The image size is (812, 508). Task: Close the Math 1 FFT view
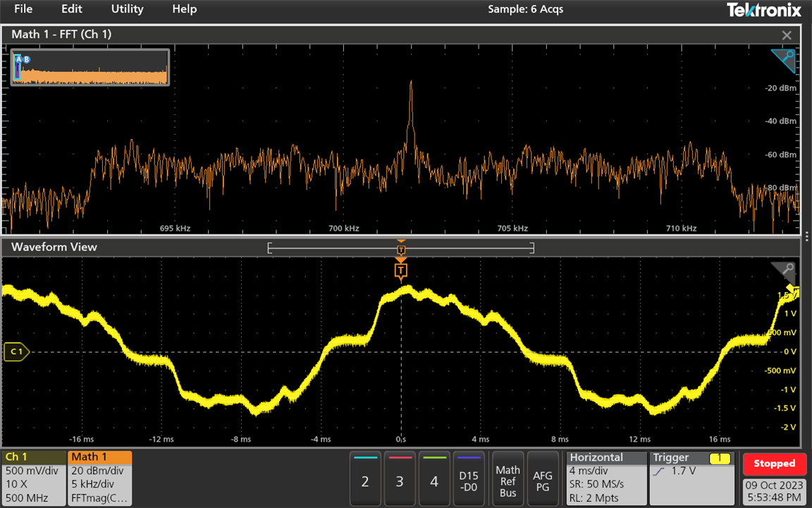click(787, 35)
